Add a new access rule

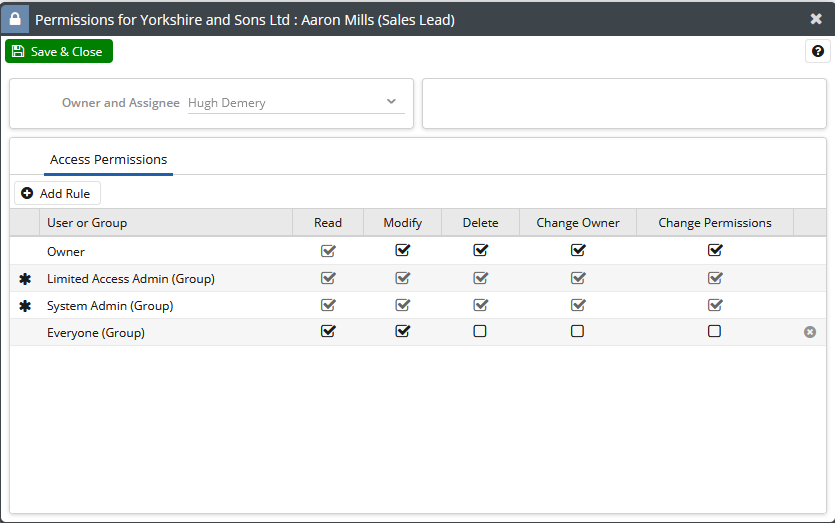57,193
